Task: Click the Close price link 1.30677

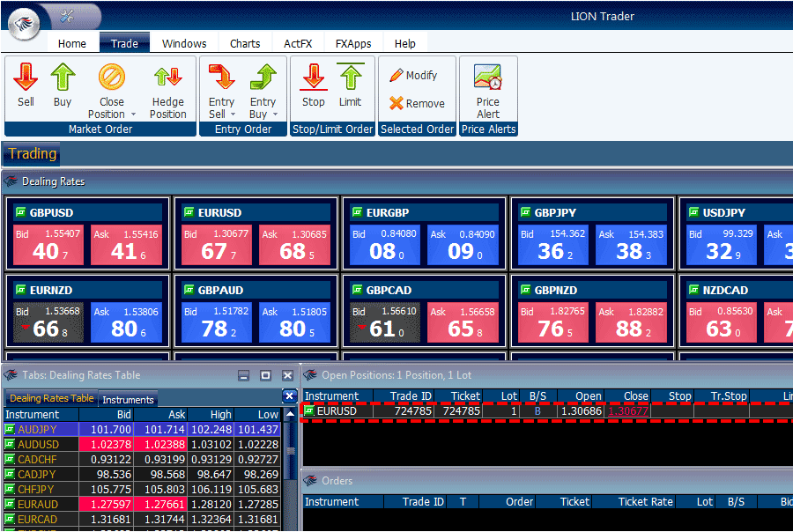Action: (628, 411)
